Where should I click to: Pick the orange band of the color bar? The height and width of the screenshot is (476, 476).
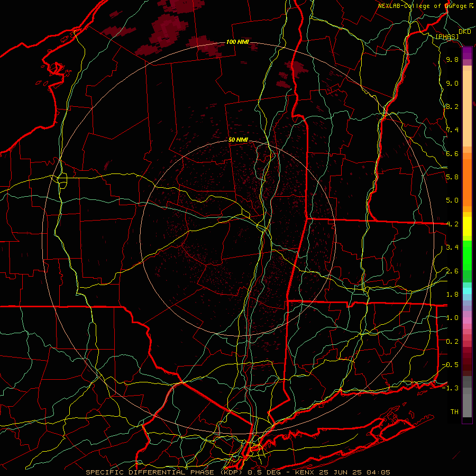[467, 182]
